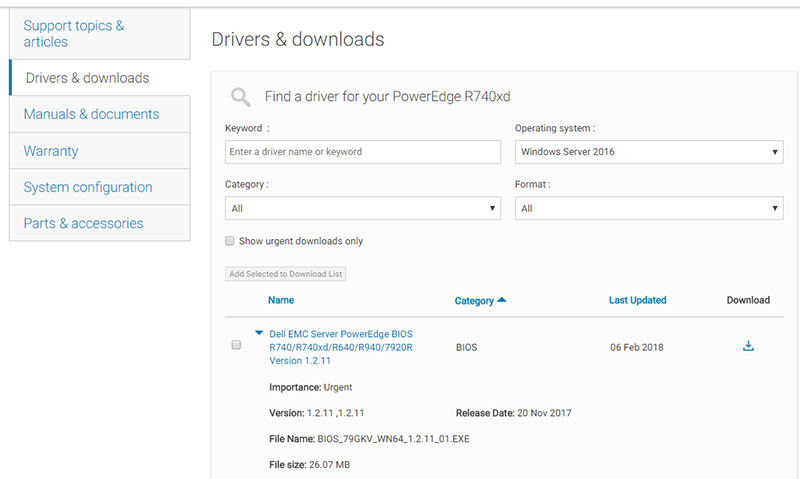The image size is (800, 479).
Task: Check 'Show urgent downloads only' box
Action: tap(230, 241)
